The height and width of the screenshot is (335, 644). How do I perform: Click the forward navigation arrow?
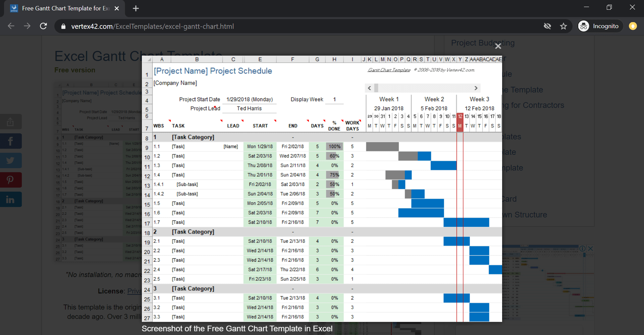pos(27,26)
